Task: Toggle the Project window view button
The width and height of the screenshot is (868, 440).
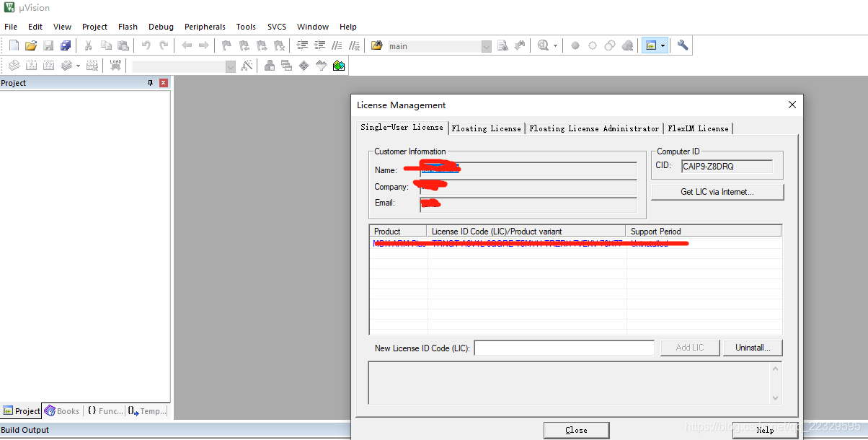Action: coord(651,45)
